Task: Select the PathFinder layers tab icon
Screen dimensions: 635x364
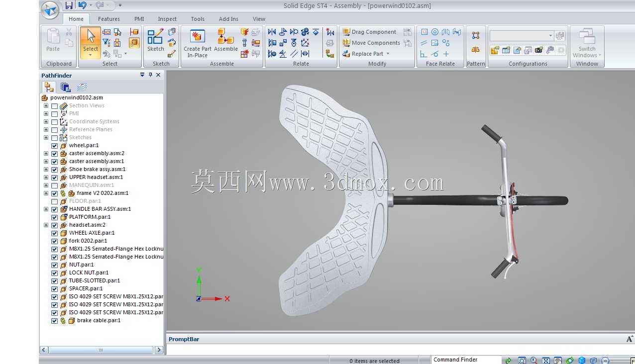Action: tap(82, 87)
